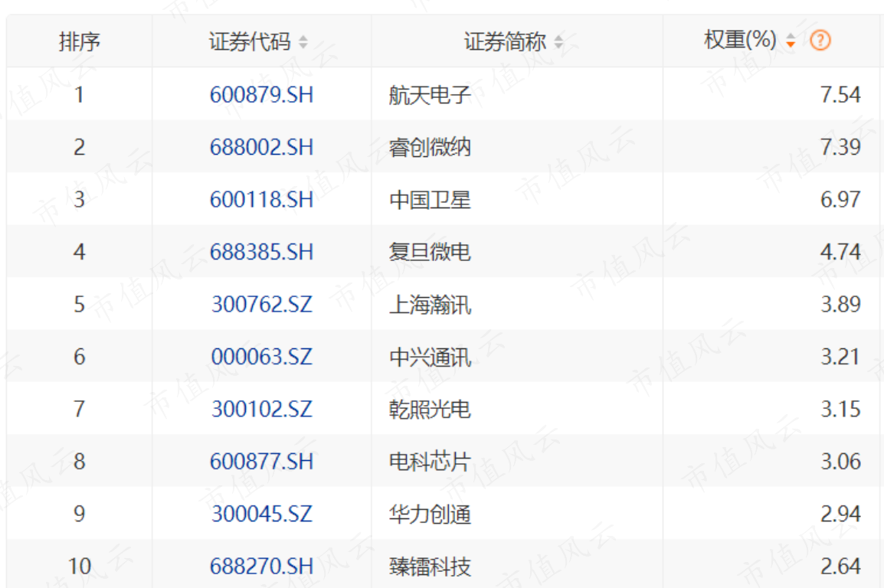Click rank number 2 in 睿创微纳 row
Viewport: 884px width, 588px height.
pos(80,147)
